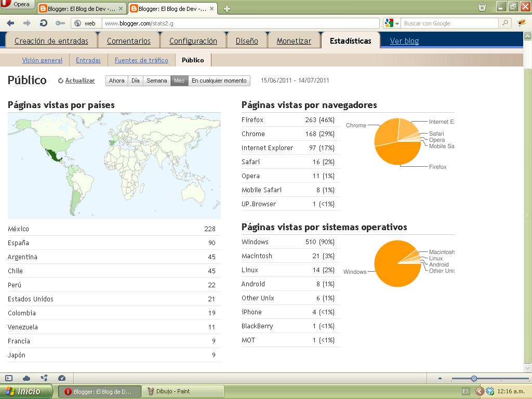
Task: Select the Mes time range
Action: 179,81
